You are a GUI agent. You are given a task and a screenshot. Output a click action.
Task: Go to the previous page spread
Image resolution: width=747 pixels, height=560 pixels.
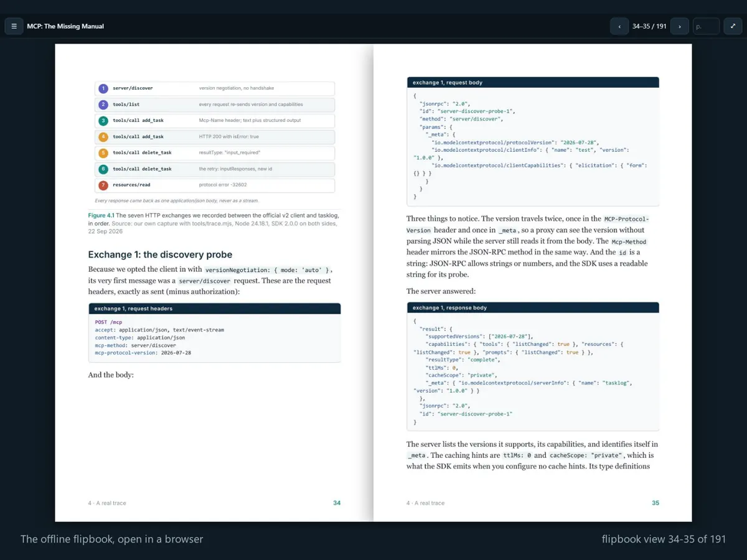619,26
